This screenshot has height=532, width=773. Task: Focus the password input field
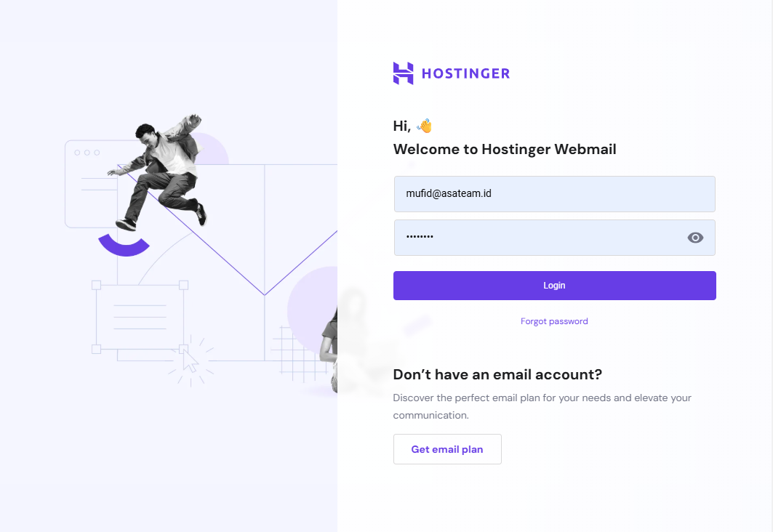(555, 238)
